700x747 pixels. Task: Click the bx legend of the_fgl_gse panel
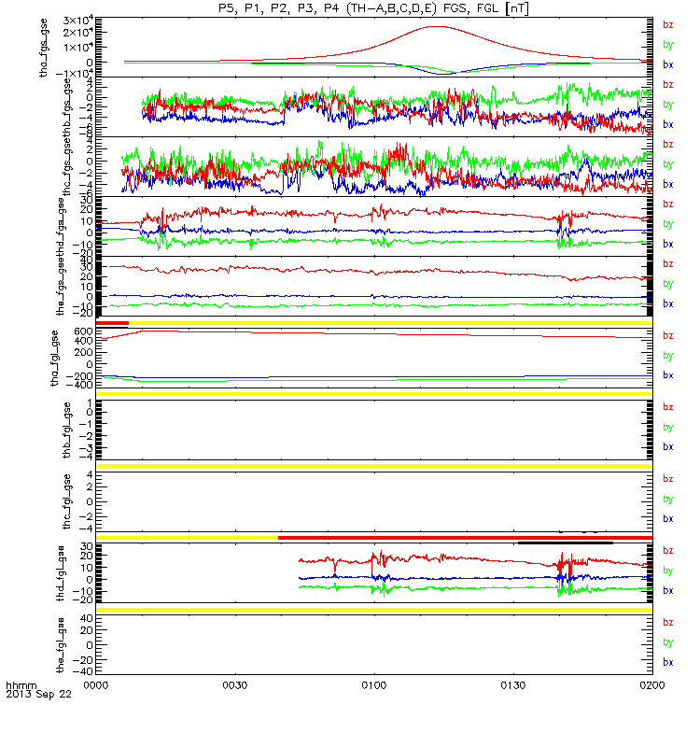668,662
